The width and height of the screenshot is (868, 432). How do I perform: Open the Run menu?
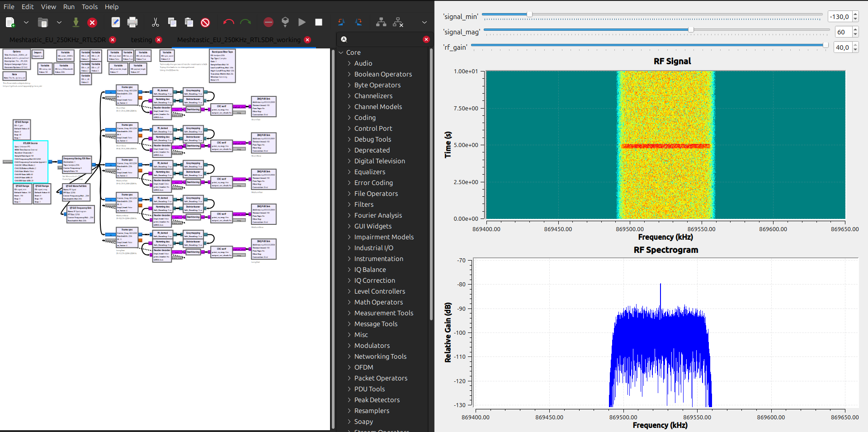click(69, 7)
